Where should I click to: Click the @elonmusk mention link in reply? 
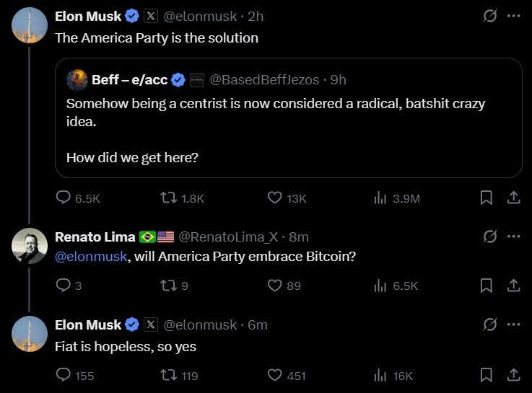91,256
